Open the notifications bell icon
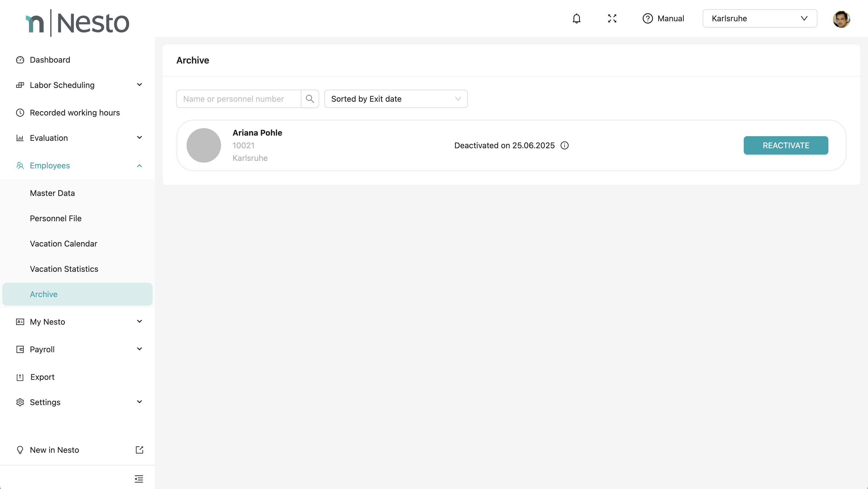The width and height of the screenshot is (868, 489). (577, 19)
